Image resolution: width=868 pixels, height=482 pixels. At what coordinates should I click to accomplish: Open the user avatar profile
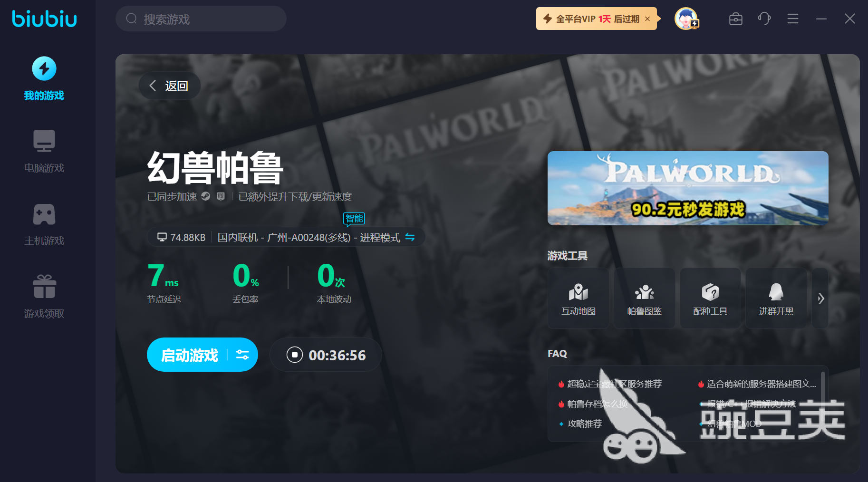pyautogui.click(x=686, y=19)
